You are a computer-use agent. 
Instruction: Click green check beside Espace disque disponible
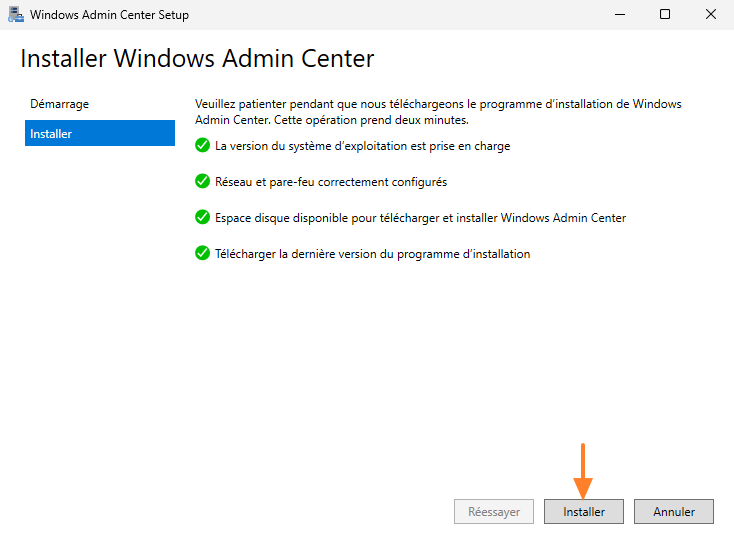202,217
